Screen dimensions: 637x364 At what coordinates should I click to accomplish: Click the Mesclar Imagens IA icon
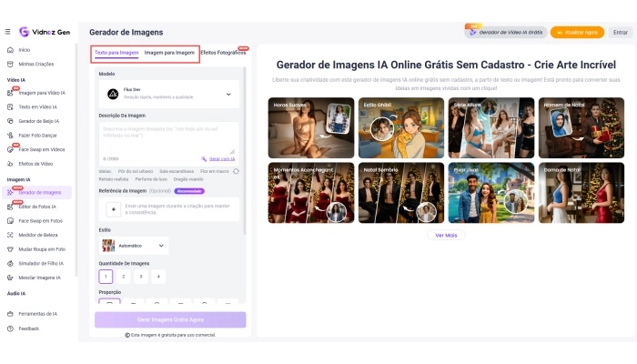10,278
